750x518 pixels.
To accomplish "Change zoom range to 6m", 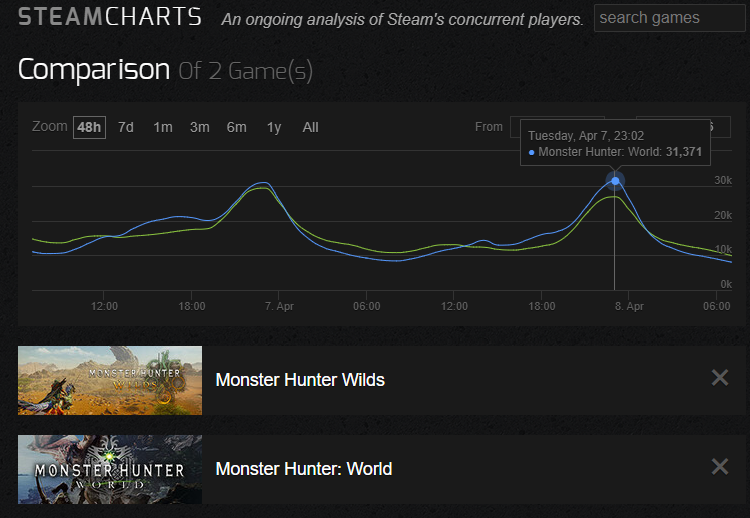I will coord(236,127).
